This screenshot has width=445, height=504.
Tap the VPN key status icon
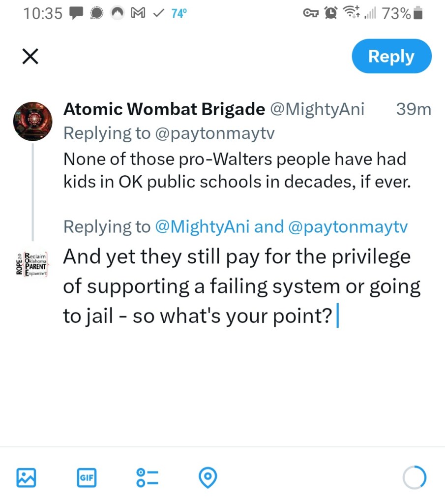pyautogui.click(x=310, y=14)
